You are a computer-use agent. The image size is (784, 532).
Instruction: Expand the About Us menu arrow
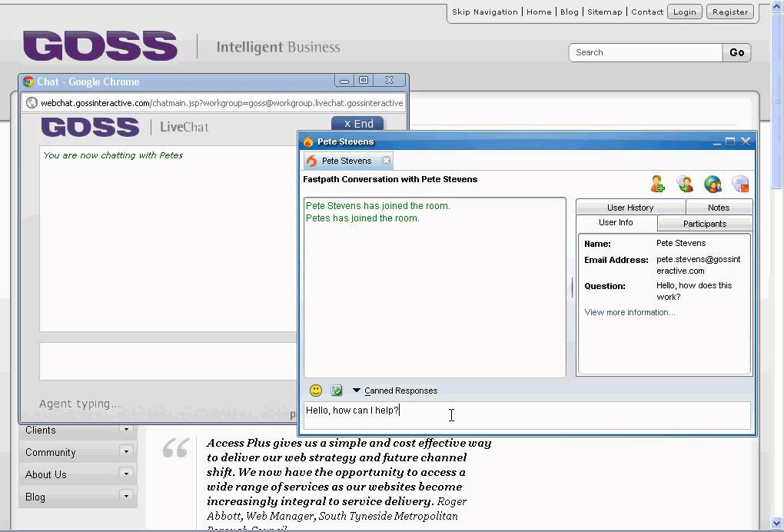127,474
